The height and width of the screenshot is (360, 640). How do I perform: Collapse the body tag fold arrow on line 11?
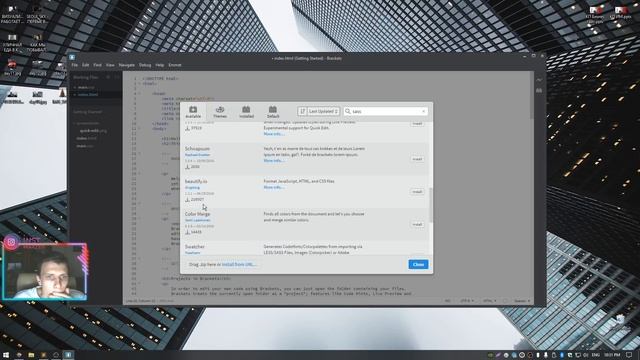tap(139, 129)
